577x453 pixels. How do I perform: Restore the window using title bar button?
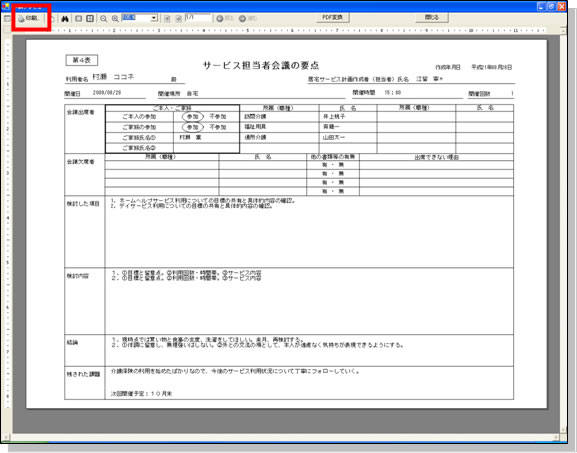coord(551,6)
